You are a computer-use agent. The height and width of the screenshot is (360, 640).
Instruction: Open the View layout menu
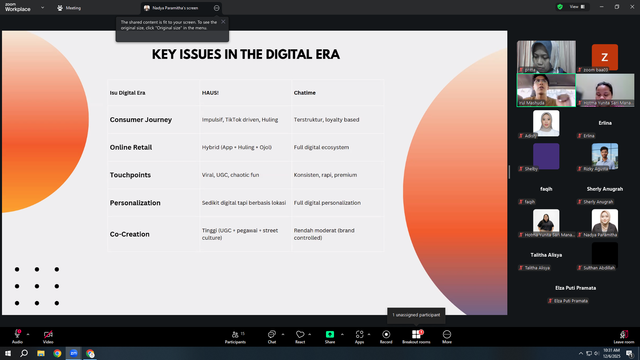pyautogui.click(x=577, y=7)
